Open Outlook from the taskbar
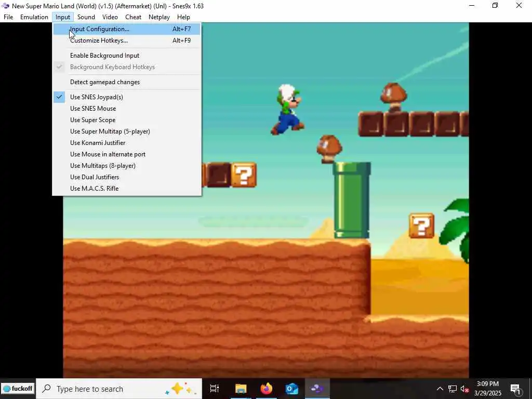The image size is (532, 399). pos(292,389)
